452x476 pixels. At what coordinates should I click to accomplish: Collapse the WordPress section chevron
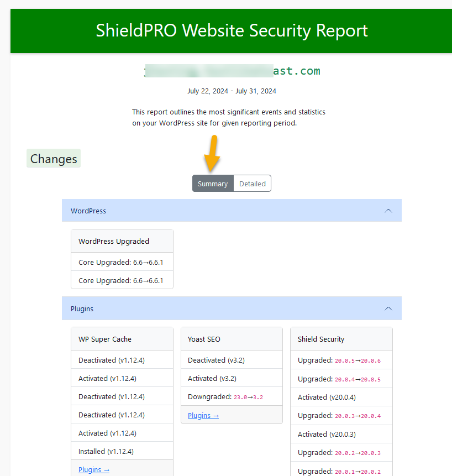tap(388, 211)
